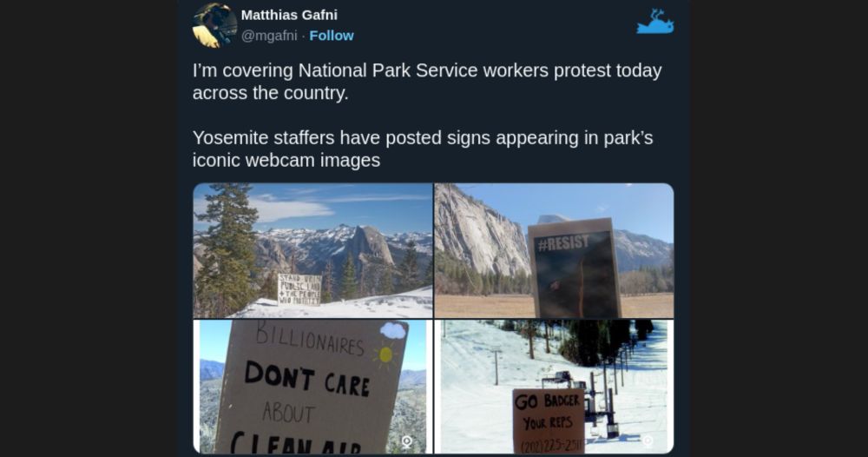Image resolution: width=868 pixels, height=457 pixels.
Task: Open the Matthias Gafni display name
Action: (289, 15)
